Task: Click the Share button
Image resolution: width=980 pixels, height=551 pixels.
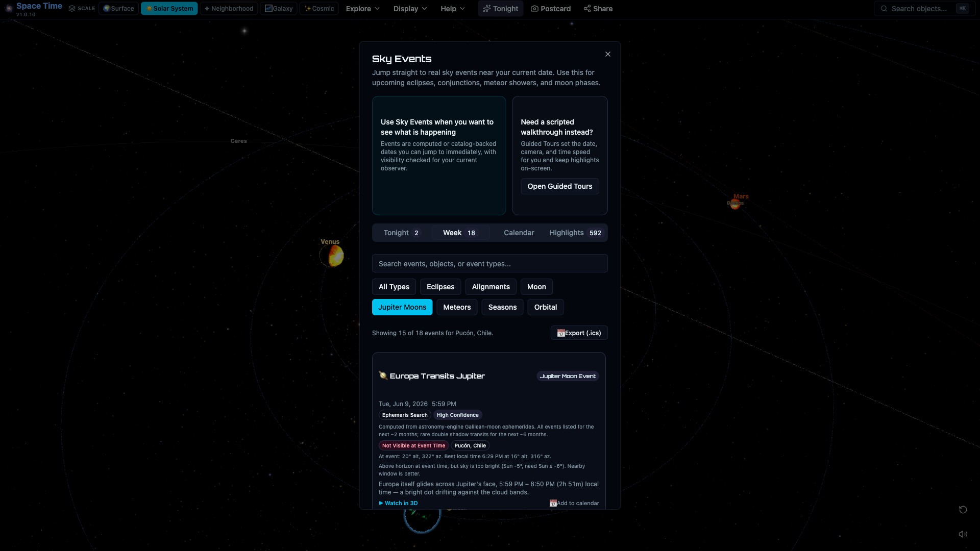Action: (x=598, y=9)
